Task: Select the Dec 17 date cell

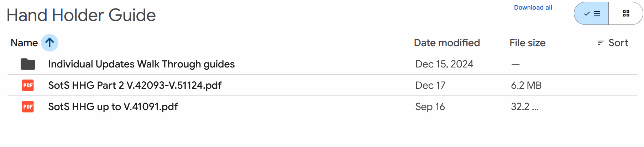Action: pos(430,86)
